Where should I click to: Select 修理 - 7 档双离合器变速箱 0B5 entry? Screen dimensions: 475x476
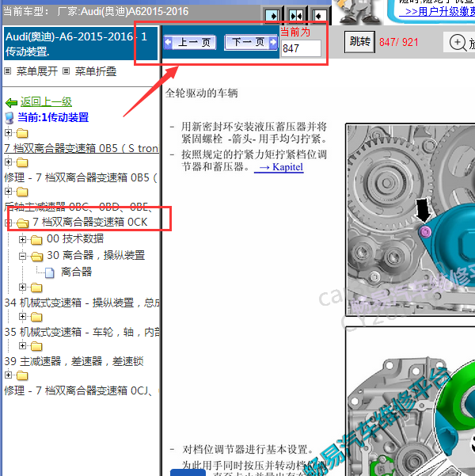pyautogui.click(x=81, y=177)
